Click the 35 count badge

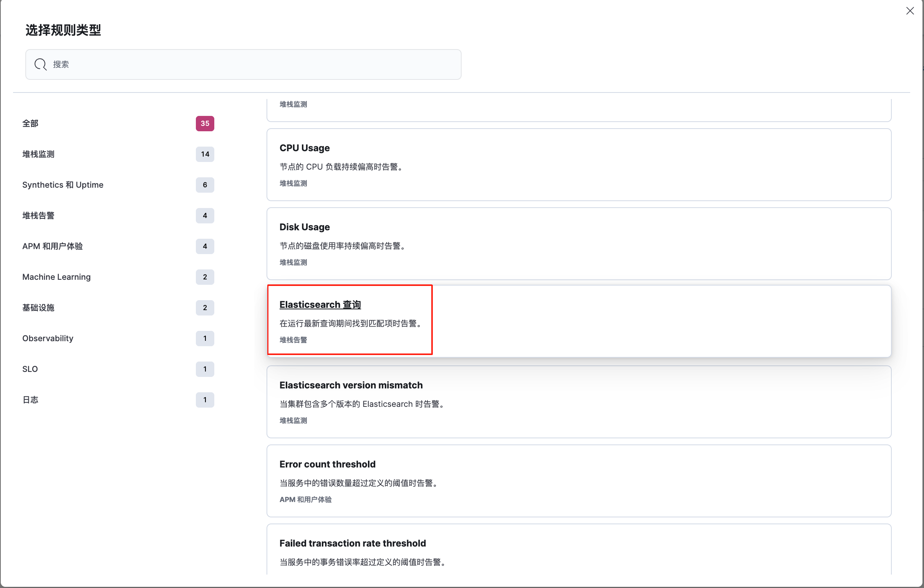[x=205, y=123]
